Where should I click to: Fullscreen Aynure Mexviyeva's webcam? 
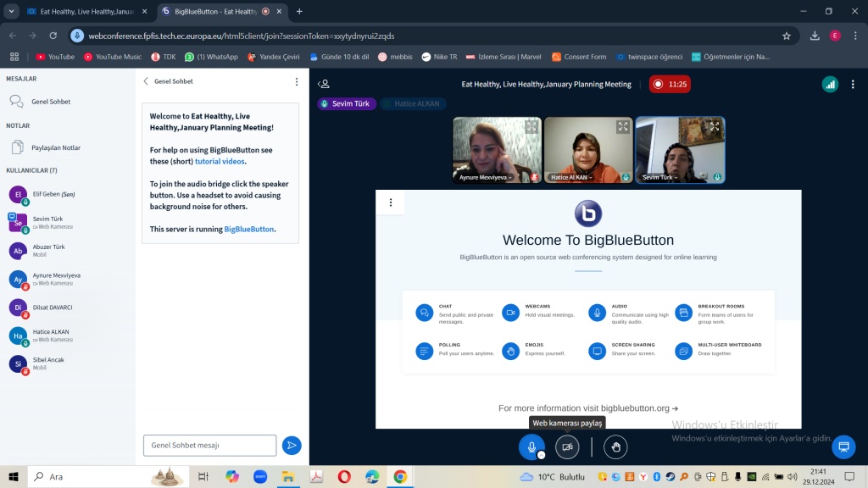[531, 127]
